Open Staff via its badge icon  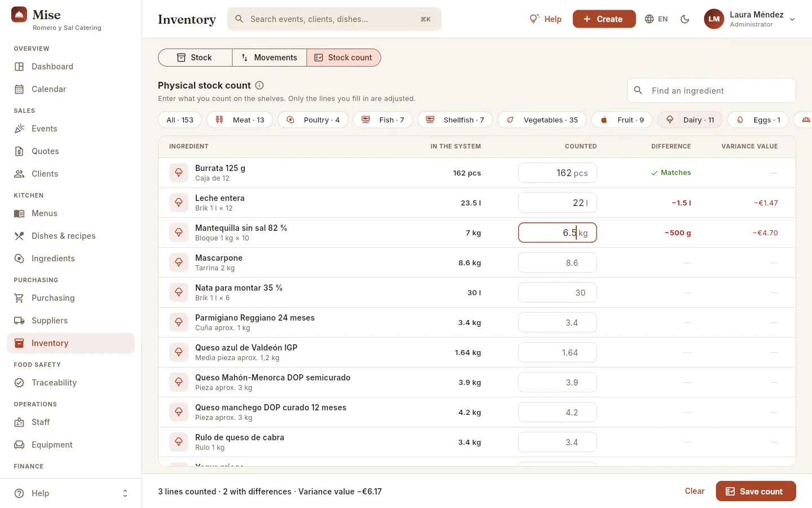pos(19,422)
